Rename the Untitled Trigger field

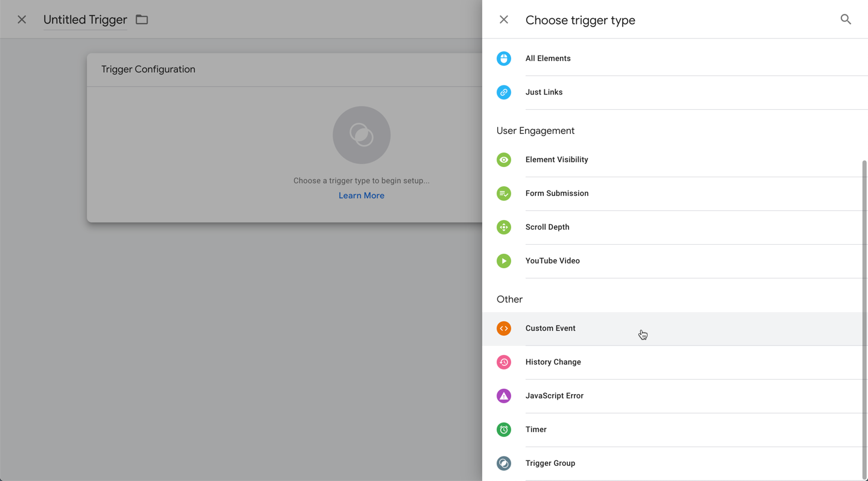click(84, 19)
